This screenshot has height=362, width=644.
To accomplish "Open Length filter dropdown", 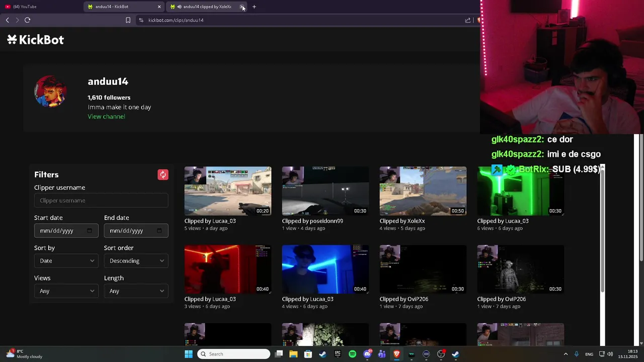I will [x=136, y=291].
